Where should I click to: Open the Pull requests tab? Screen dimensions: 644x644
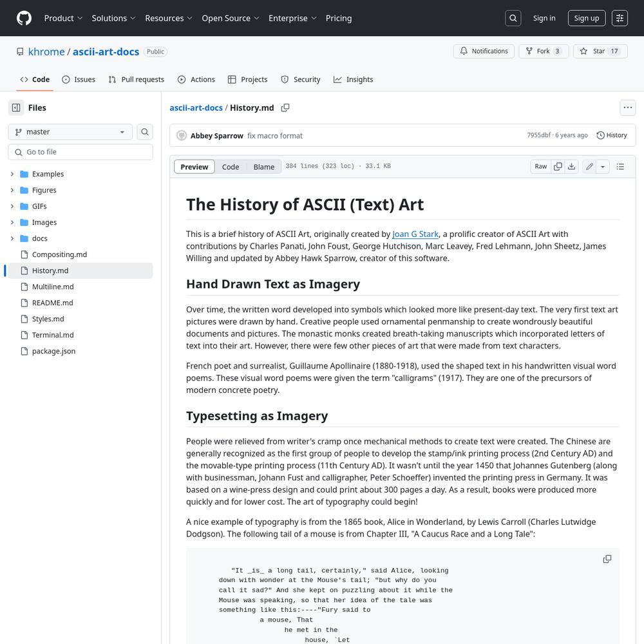pyautogui.click(x=136, y=80)
